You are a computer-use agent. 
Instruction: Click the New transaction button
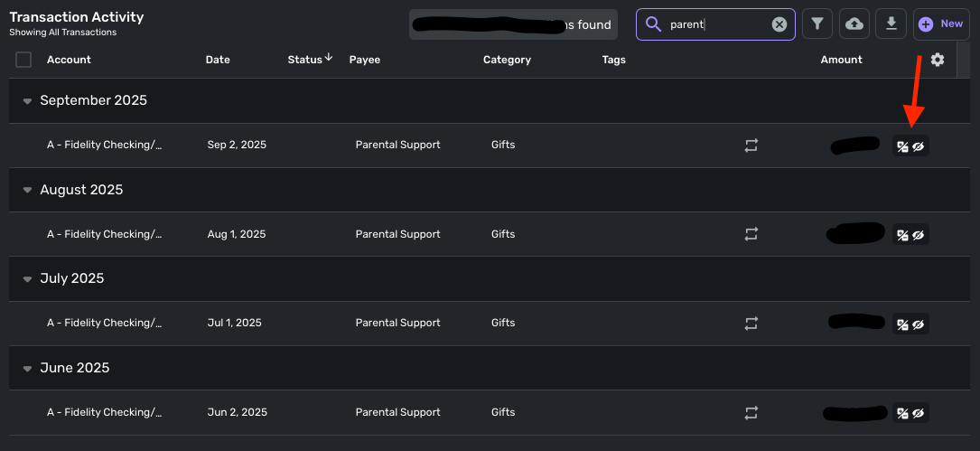click(941, 24)
